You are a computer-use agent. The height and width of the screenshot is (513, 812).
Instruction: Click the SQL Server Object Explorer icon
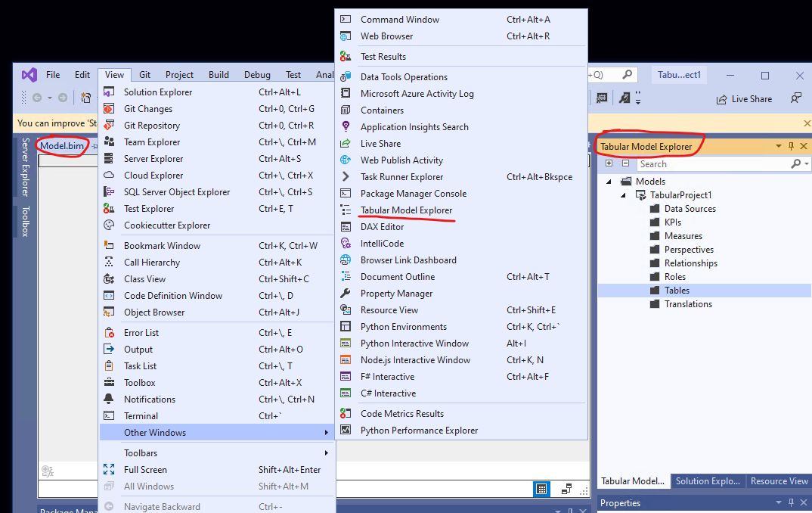click(109, 191)
